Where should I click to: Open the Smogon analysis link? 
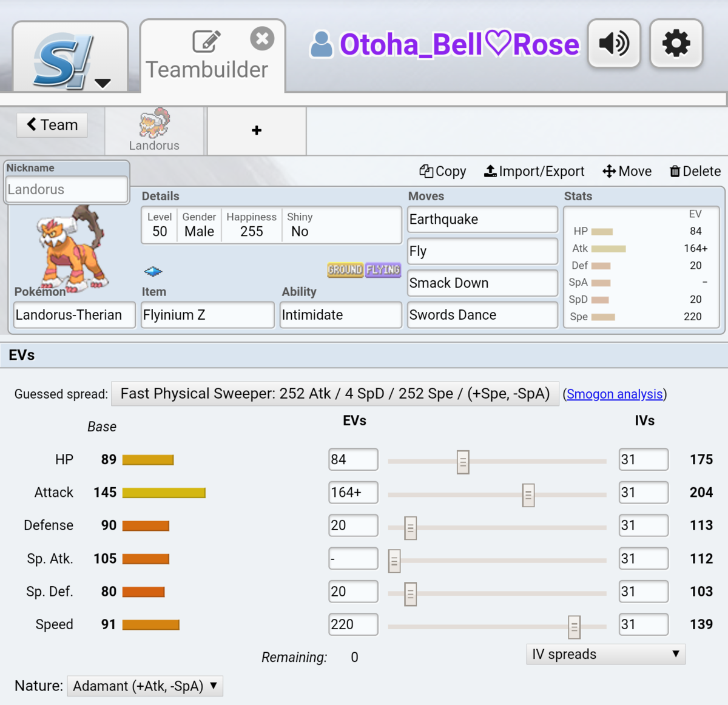tap(615, 394)
